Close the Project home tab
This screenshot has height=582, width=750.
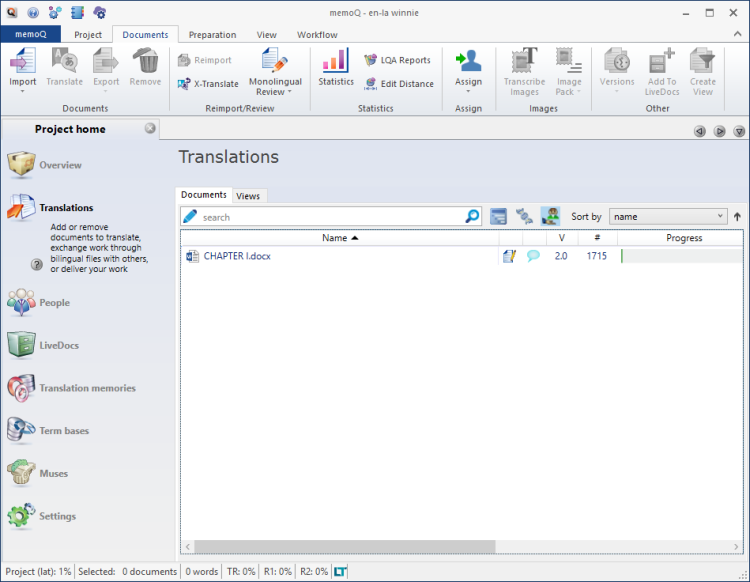(x=150, y=128)
